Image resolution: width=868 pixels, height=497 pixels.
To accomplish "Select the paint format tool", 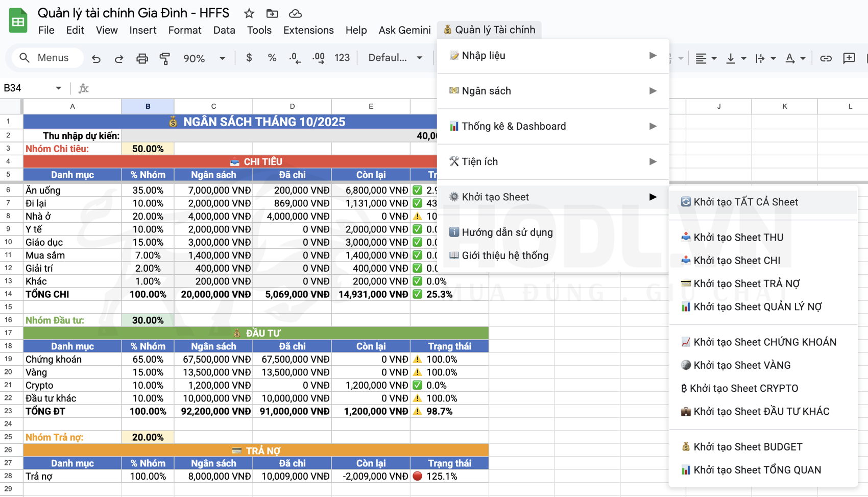I will pyautogui.click(x=164, y=58).
